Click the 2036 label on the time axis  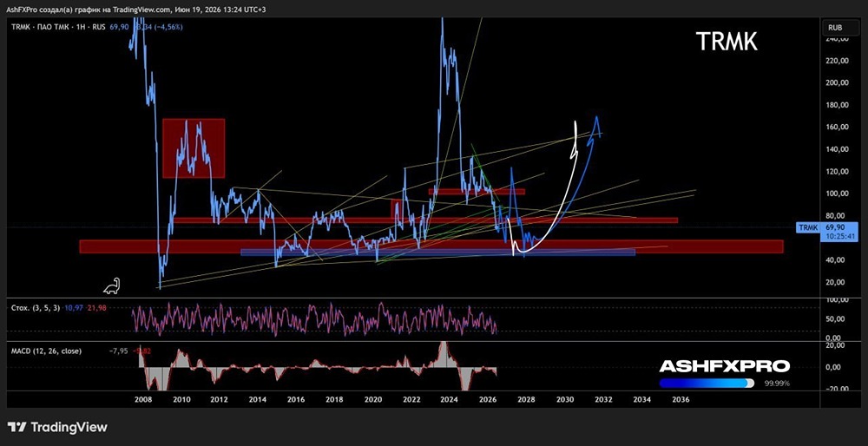click(681, 399)
